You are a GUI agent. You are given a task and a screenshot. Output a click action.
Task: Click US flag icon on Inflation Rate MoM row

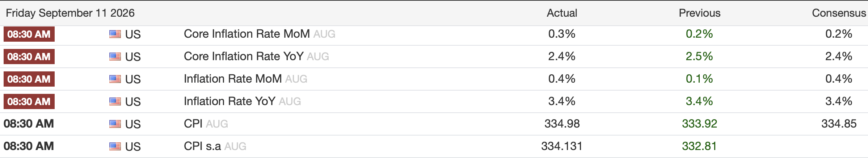click(x=115, y=79)
